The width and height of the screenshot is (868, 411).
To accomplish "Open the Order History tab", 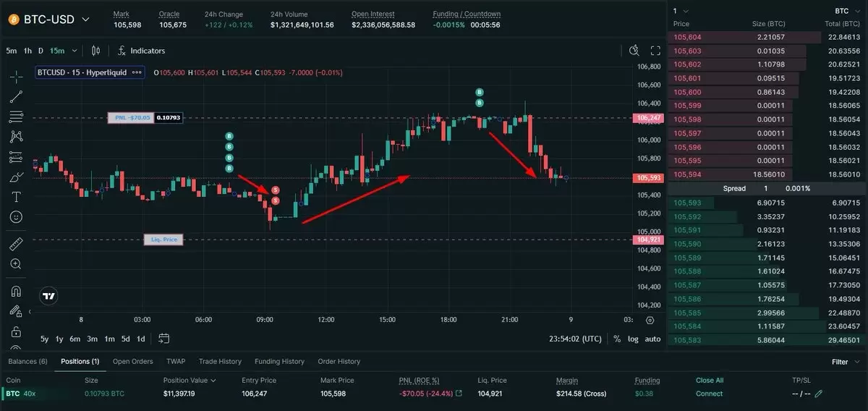I will (x=339, y=361).
